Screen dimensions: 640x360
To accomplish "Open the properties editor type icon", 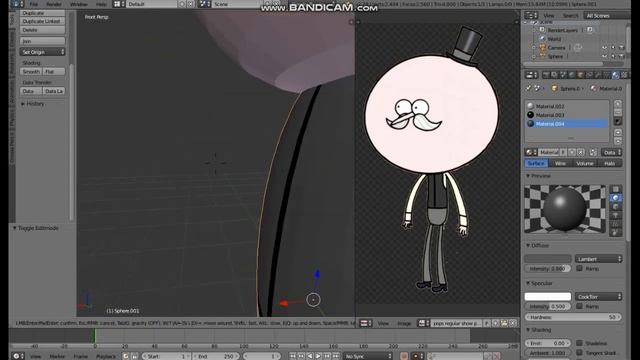I will coord(531,75).
